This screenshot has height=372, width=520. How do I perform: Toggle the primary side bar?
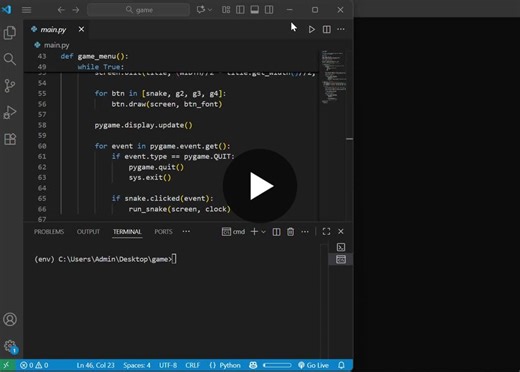pos(240,10)
